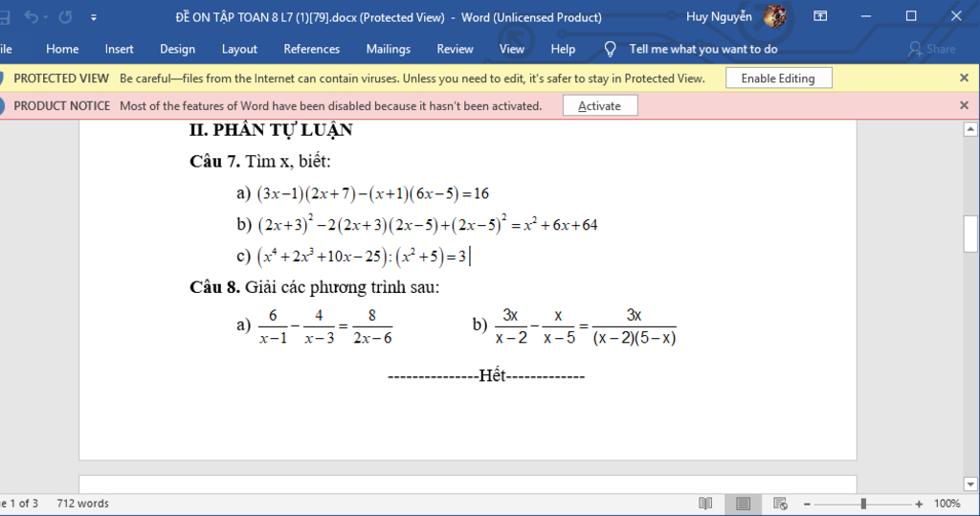This screenshot has height=516, width=980.
Task: Click the PROTECTED VIEW label
Action: [61, 79]
